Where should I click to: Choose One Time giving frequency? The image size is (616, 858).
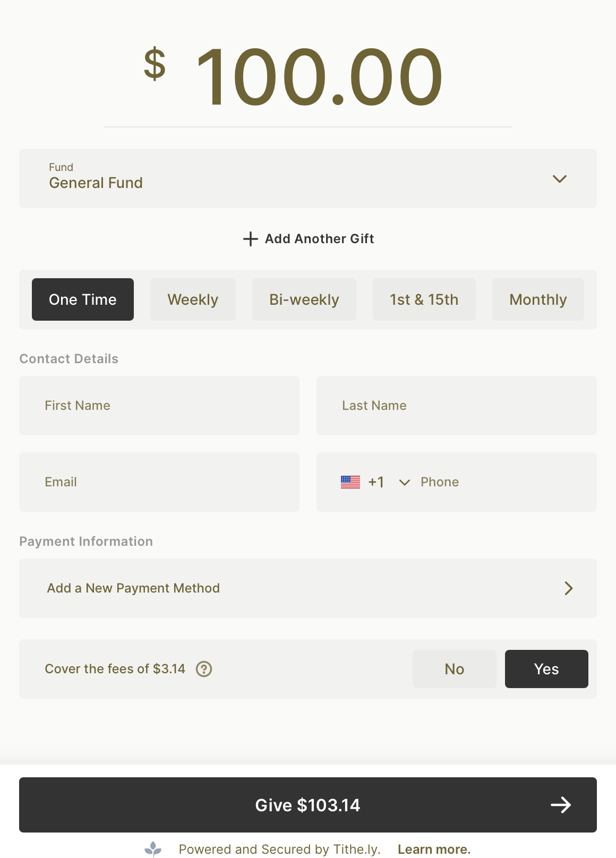click(x=83, y=299)
